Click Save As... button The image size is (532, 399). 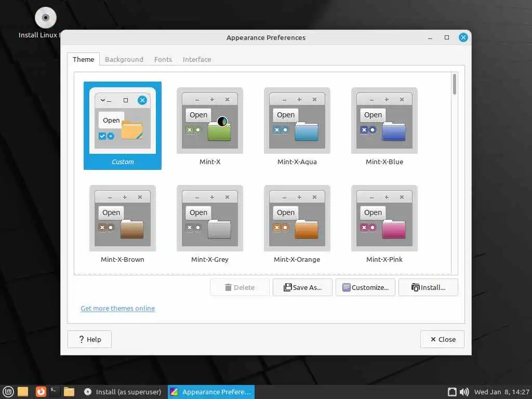point(302,287)
